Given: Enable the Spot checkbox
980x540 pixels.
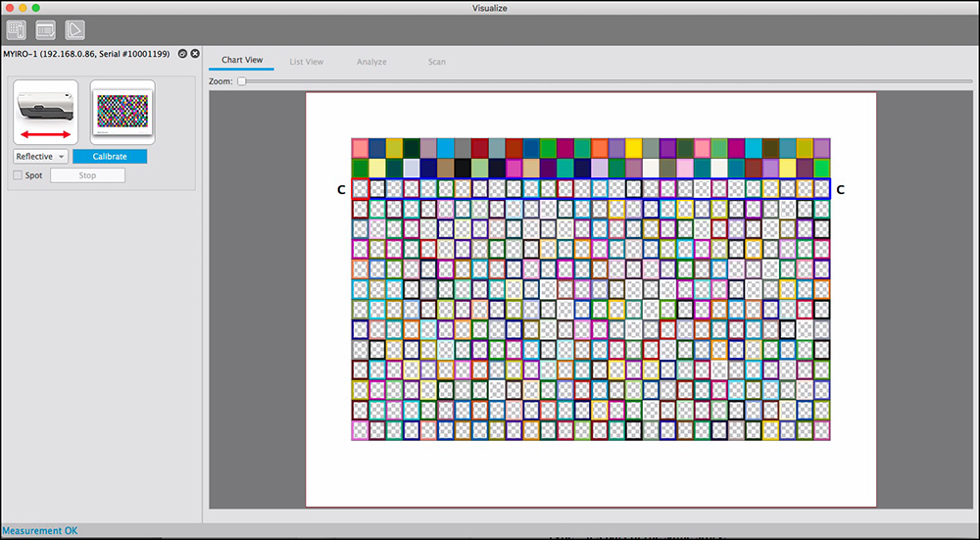Looking at the screenshot, I should pos(19,175).
